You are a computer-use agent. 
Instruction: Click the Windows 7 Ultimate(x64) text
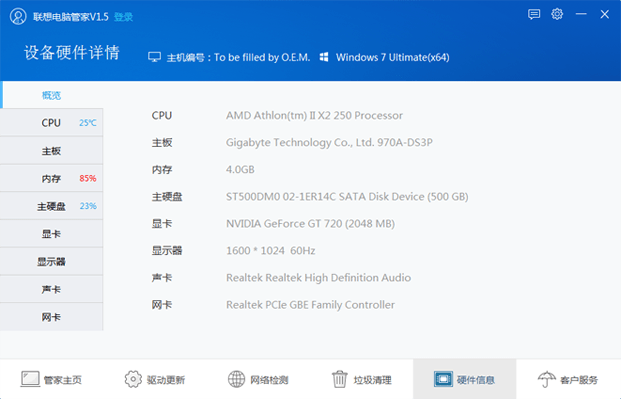(x=392, y=57)
